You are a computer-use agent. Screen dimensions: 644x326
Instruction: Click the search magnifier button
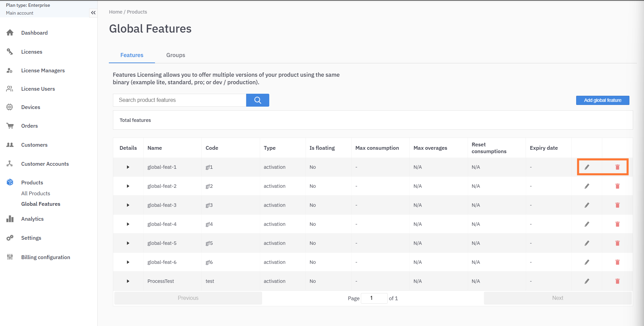click(257, 100)
